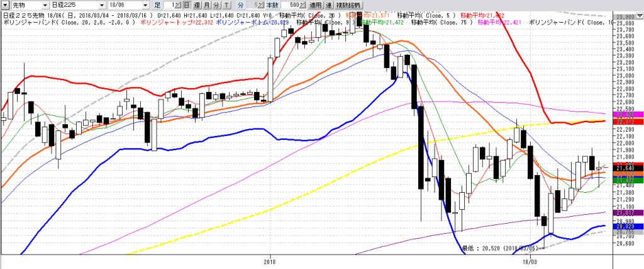Click the scale dropdown arrow beside 23,900
The width and height of the screenshot is (644, 269).
point(638,16)
